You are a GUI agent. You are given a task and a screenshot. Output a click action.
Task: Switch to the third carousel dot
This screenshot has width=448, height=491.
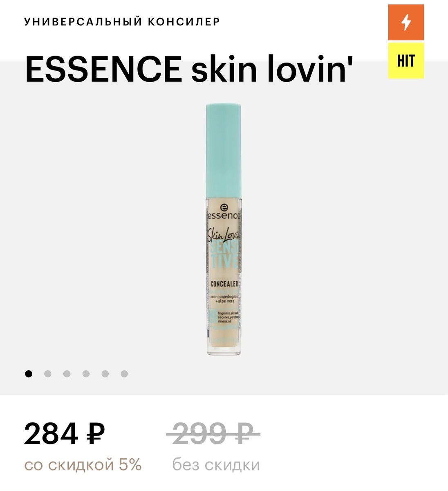(67, 374)
